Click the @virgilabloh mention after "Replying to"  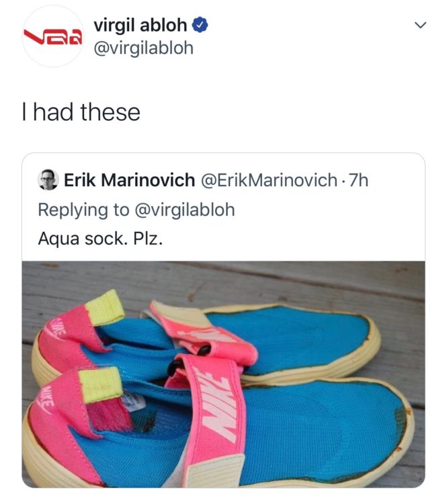pos(185,210)
